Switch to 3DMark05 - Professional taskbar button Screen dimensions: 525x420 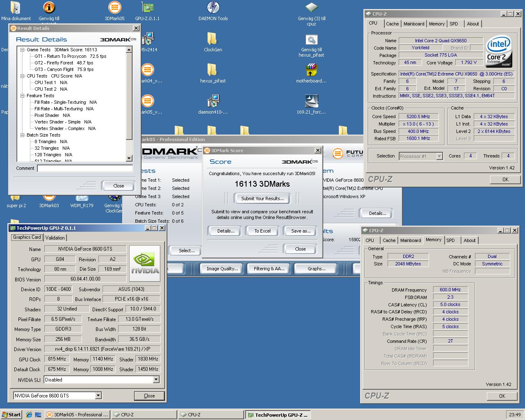pos(78,415)
